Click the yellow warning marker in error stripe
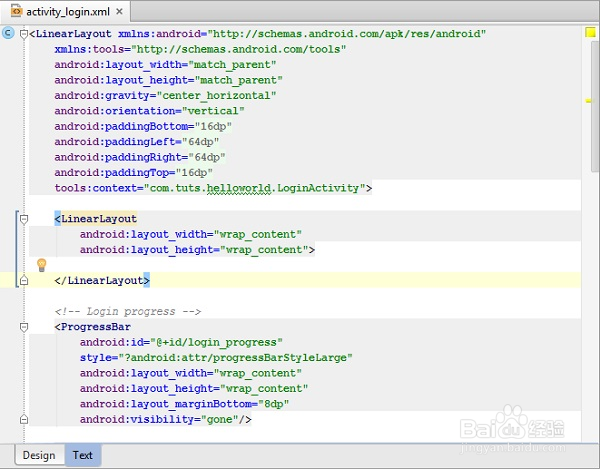This screenshot has width=600, height=469. (x=588, y=101)
